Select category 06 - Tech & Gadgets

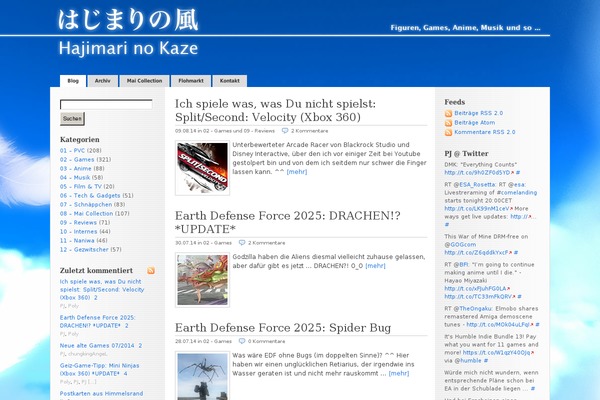point(90,196)
